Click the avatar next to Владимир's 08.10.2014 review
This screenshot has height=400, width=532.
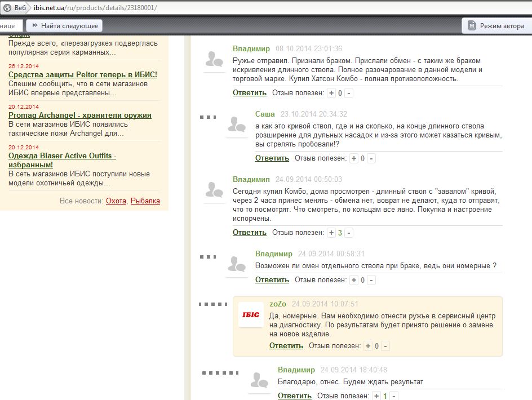(x=214, y=60)
